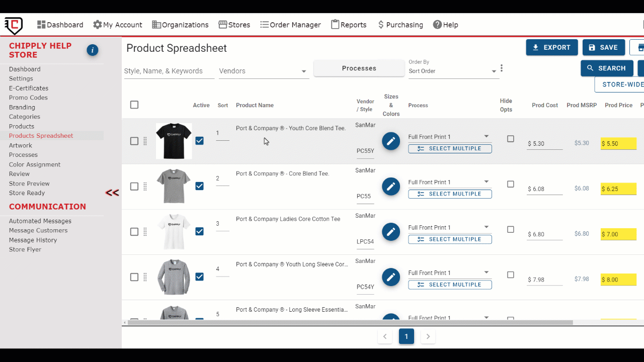644x362 pixels.
Task: Select row checkbox for Ladies Core Cotton Tee
Action: 134,232
